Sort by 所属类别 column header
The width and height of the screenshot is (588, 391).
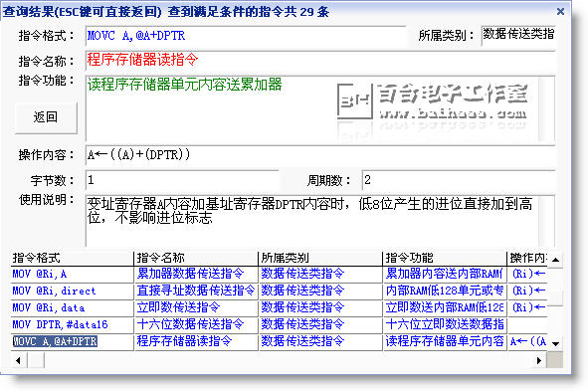click(x=320, y=258)
